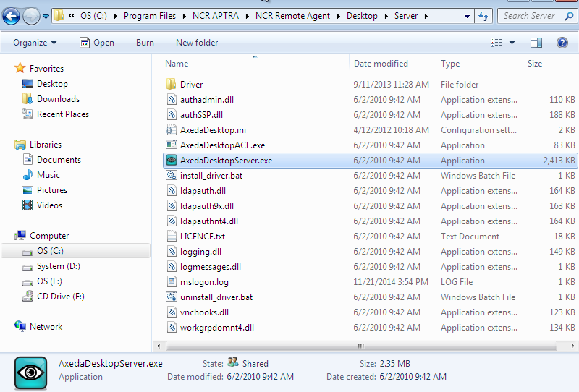Click the Forward navigation arrow

31,16
